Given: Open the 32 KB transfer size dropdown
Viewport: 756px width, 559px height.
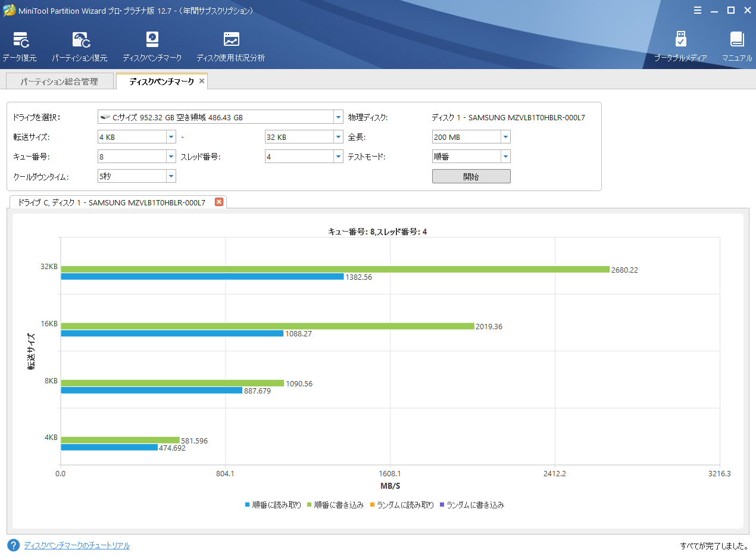Looking at the screenshot, I should click(338, 137).
